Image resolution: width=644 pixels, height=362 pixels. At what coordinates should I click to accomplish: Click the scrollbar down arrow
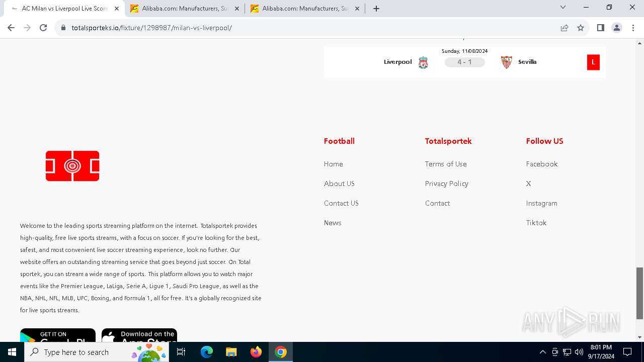click(639, 337)
